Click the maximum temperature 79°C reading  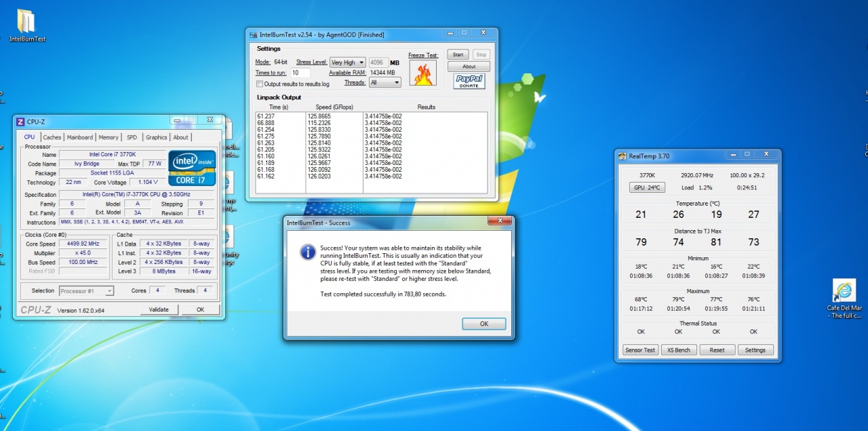tap(678, 299)
